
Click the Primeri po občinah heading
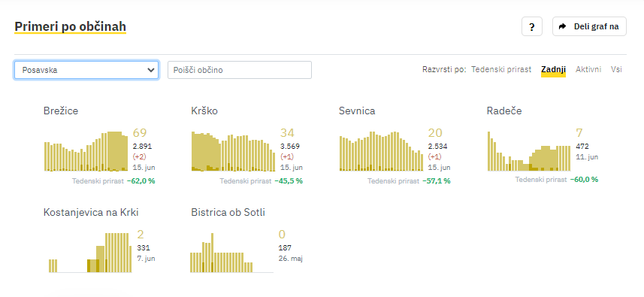click(70, 27)
